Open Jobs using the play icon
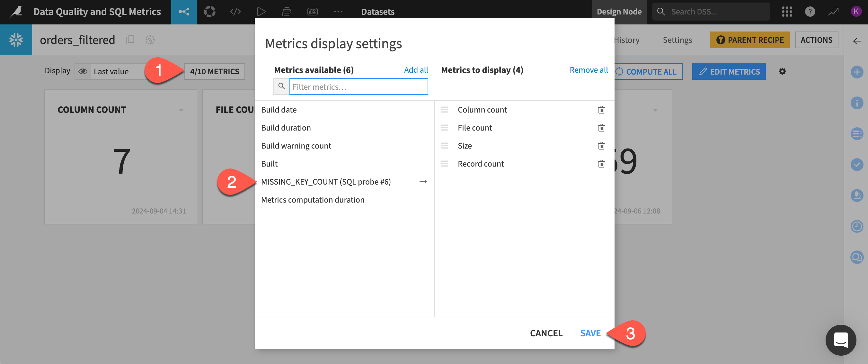The image size is (868, 364). coord(261,12)
